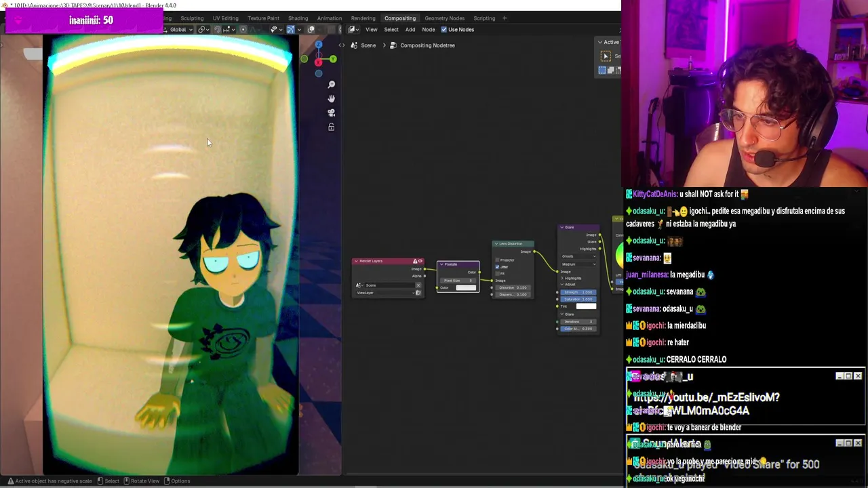Click the Compositing Nodetree breadcrumb icon

[x=393, y=45]
